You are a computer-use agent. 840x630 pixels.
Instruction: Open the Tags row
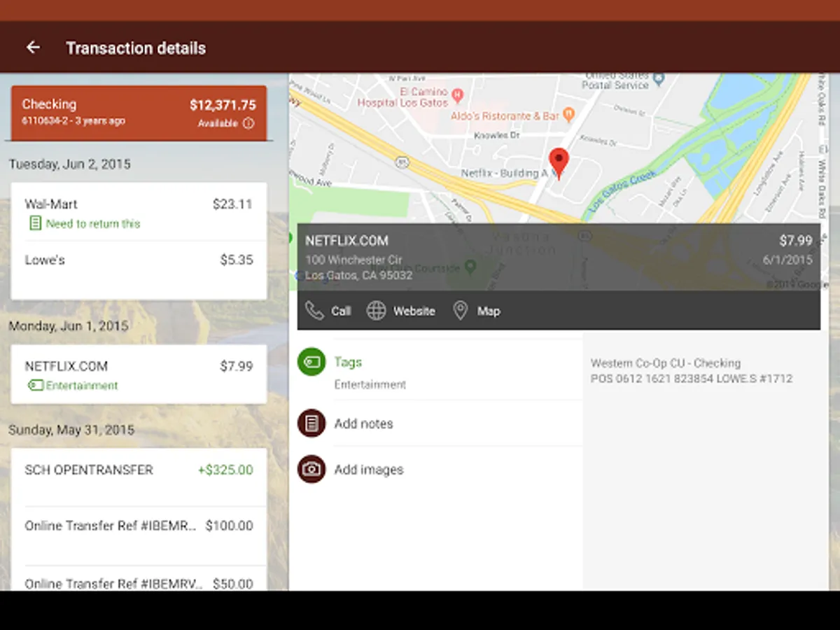tap(440, 370)
